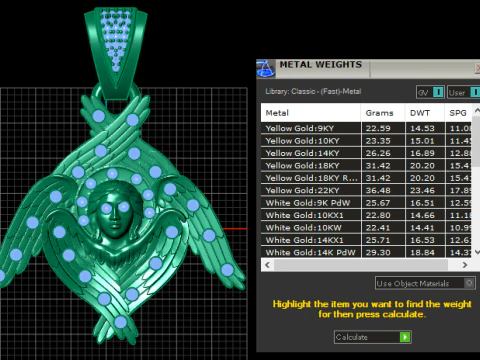Click the 36.48 grams value

point(378,190)
